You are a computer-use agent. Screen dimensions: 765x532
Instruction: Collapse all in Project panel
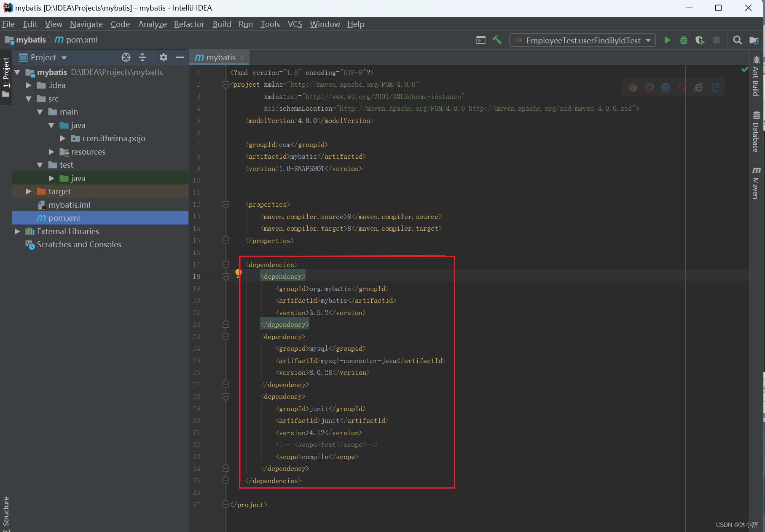point(142,57)
